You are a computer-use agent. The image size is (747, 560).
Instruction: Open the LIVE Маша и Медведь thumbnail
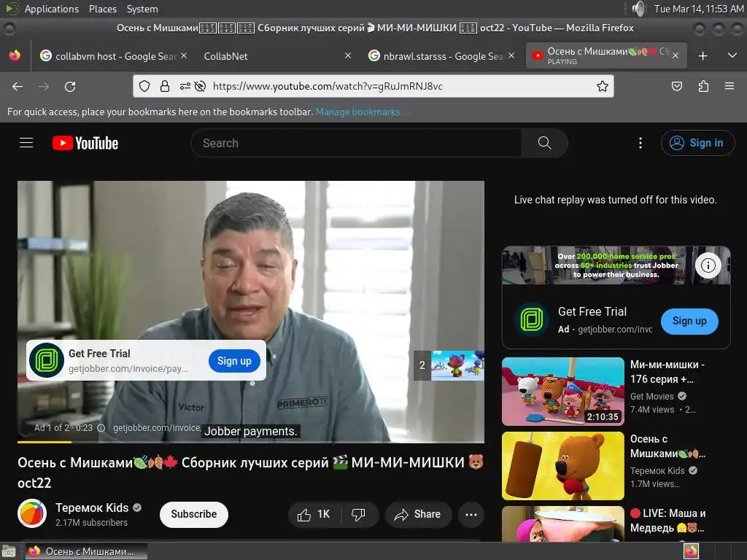[x=562, y=524]
